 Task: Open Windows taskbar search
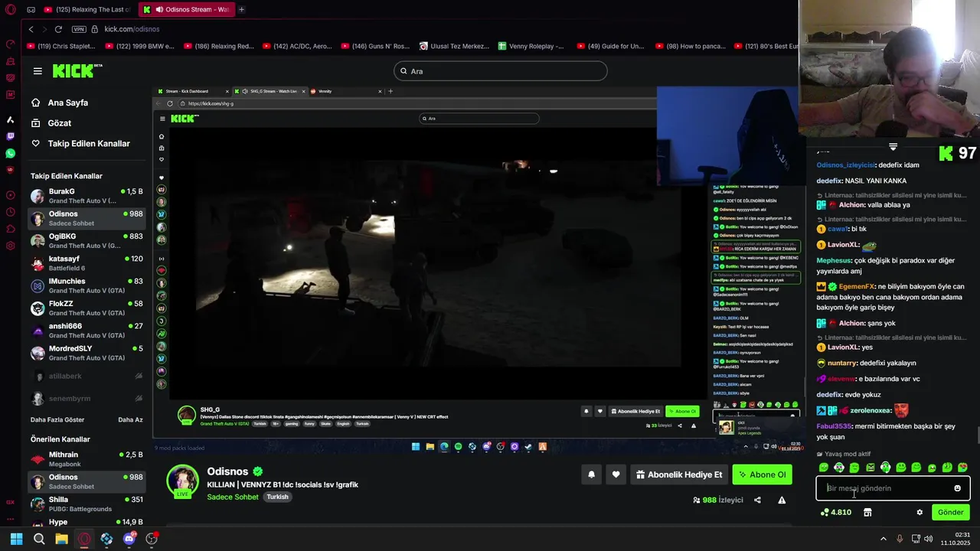[x=39, y=539]
